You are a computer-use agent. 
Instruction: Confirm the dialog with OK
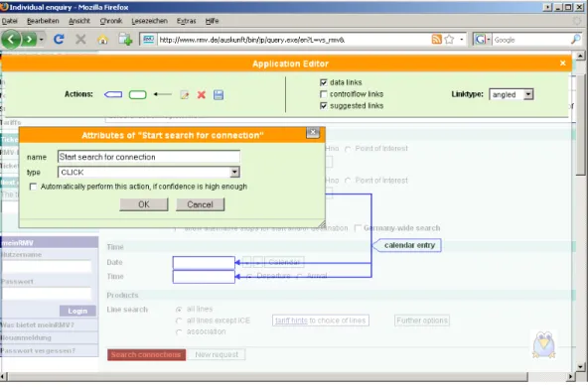pyautogui.click(x=144, y=204)
